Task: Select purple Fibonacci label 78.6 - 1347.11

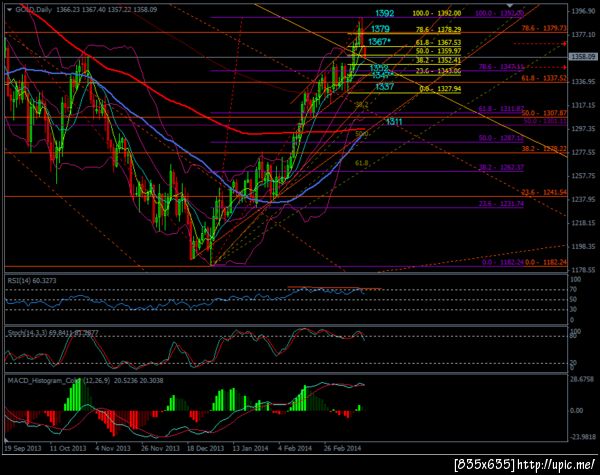Action: click(x=501, y=67)
